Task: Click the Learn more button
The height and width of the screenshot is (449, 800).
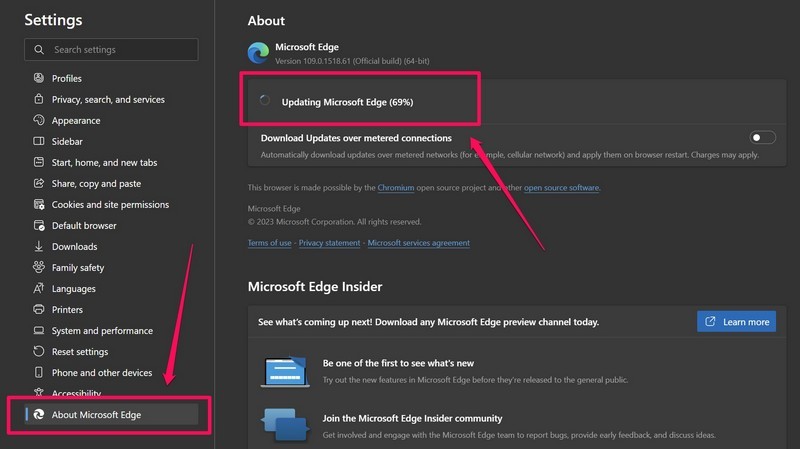Action: pyautogui.click(x=736, y=322)
